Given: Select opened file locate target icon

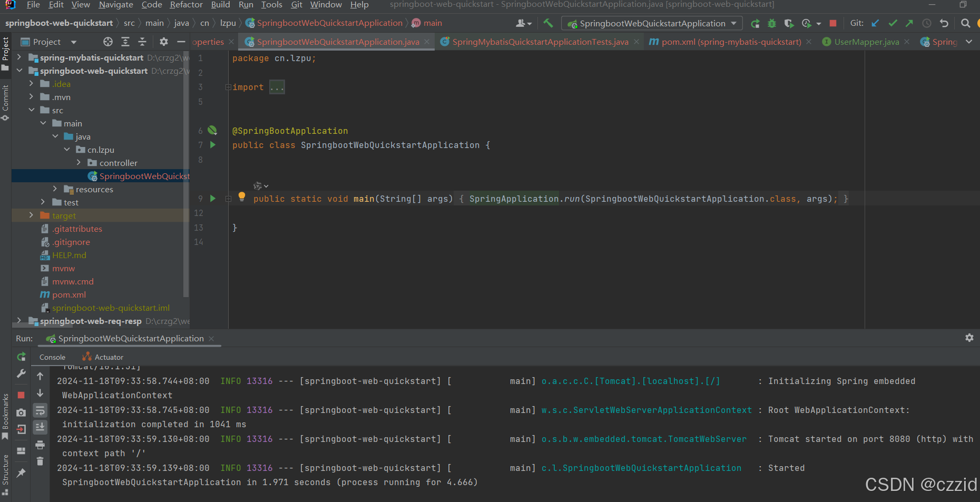Looking at the screenshot, I should click(x=108, y=42).
